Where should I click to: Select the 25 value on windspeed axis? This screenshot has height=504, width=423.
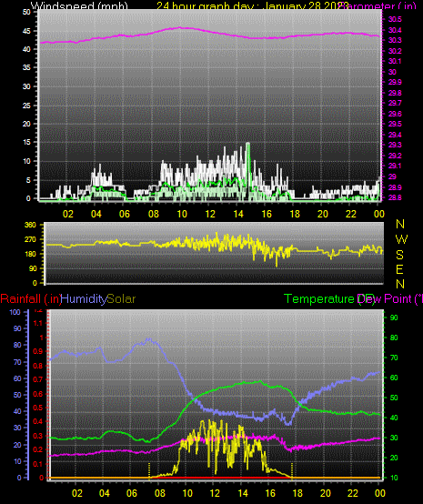tap(26, 106)
